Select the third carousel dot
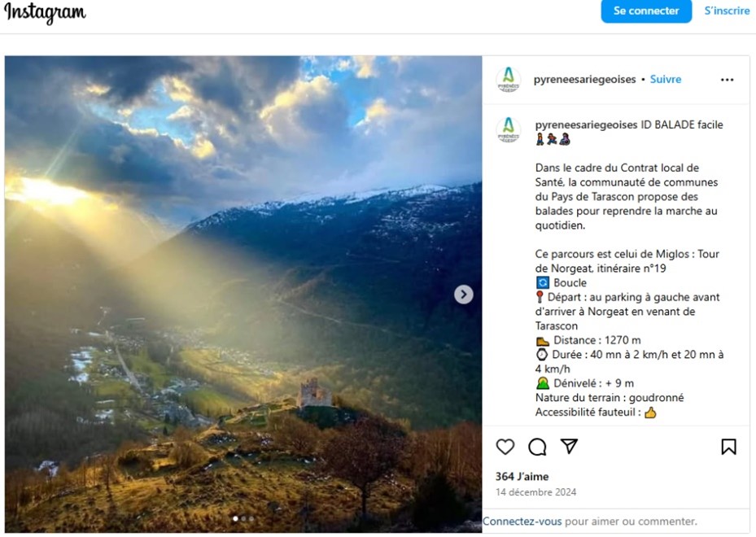Screen dimensions: 756x537 (x=253, y=517)
